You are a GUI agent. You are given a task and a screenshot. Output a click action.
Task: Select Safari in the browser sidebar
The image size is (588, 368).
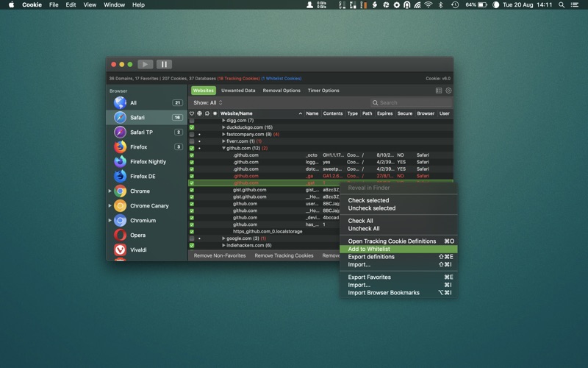(137, 118)
